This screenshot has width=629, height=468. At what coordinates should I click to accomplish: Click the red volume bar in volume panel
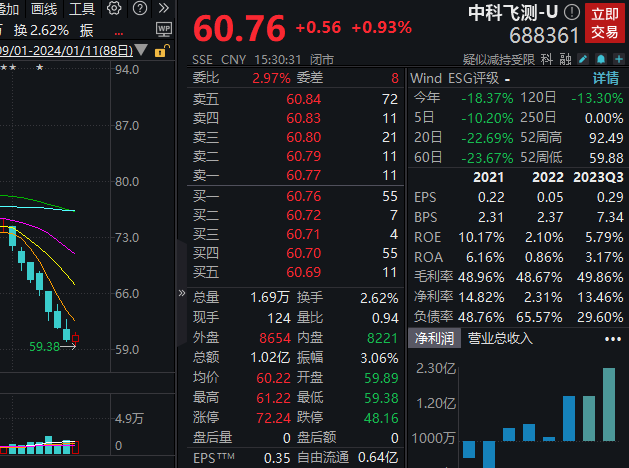click(x=75, y=447)
